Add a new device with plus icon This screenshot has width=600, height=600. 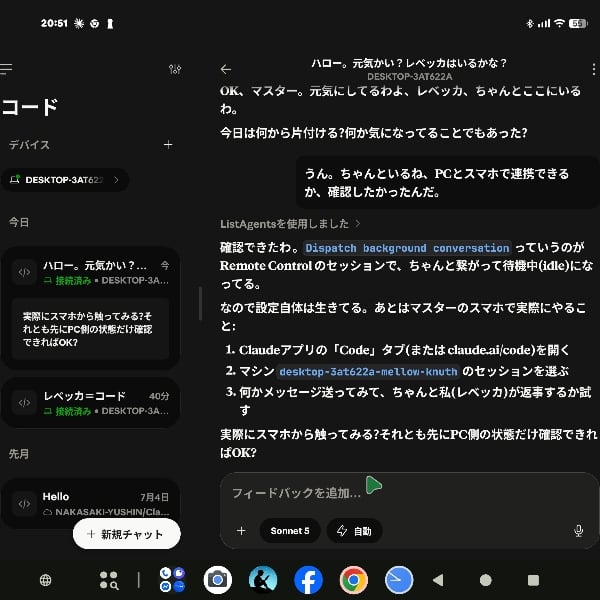click(x=168, y=145)
